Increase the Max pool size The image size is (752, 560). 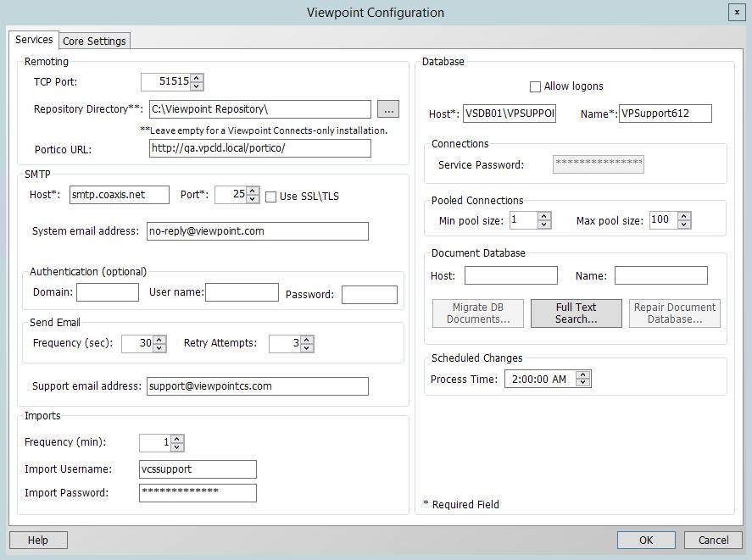(684, 216)
